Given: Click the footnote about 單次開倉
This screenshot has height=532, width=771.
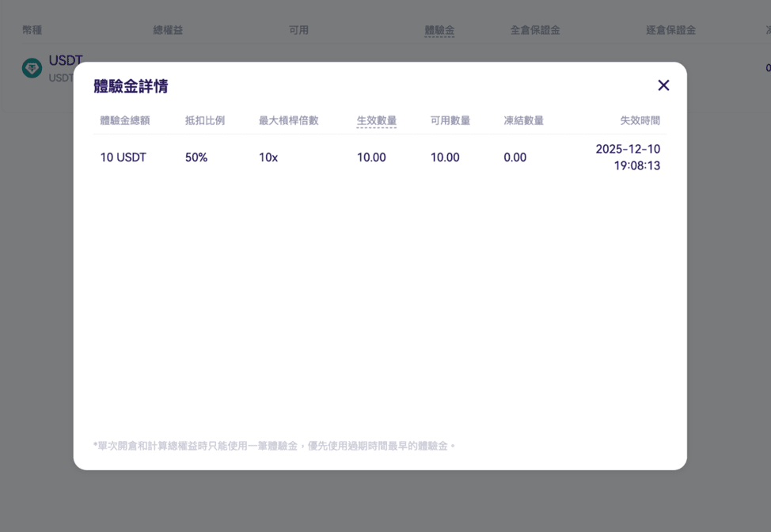Looking at the screenshot, I should pyautogui.click(x=274, y=446).
